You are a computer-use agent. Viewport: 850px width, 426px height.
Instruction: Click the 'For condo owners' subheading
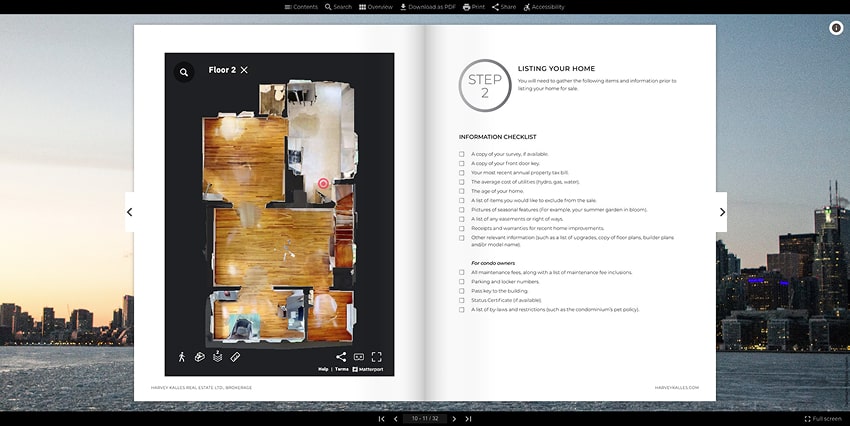tap(493, 263)
